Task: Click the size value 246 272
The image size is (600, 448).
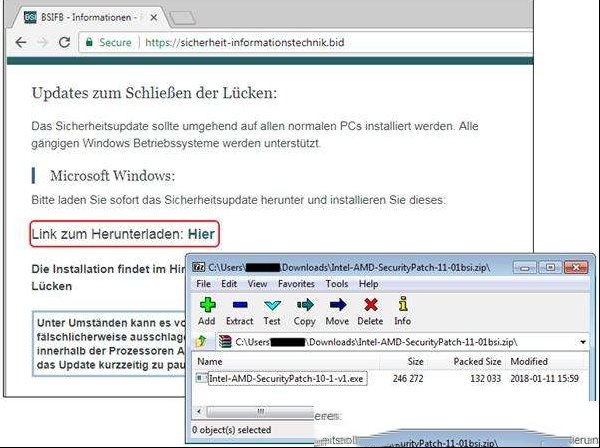Action: coord(408,379)
